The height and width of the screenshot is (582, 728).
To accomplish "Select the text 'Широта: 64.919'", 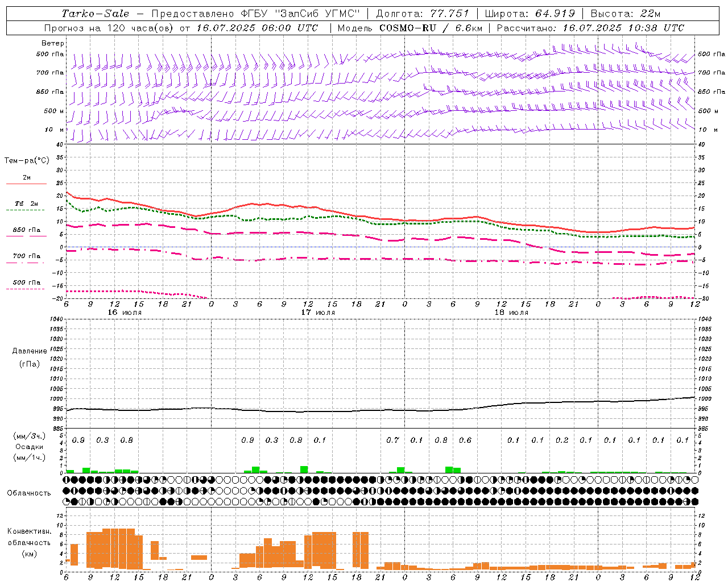I will point(530,14).
